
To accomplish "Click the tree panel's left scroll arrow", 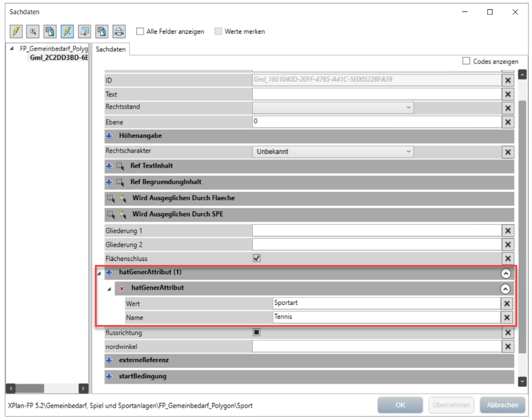I will point(11,388).
